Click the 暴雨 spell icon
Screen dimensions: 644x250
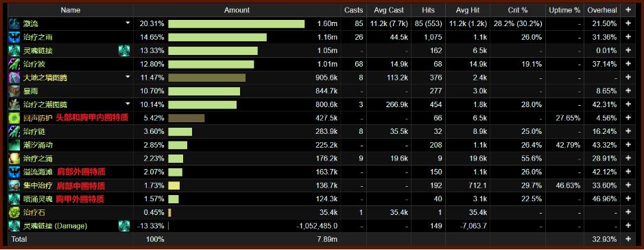[x=14, y=91]
